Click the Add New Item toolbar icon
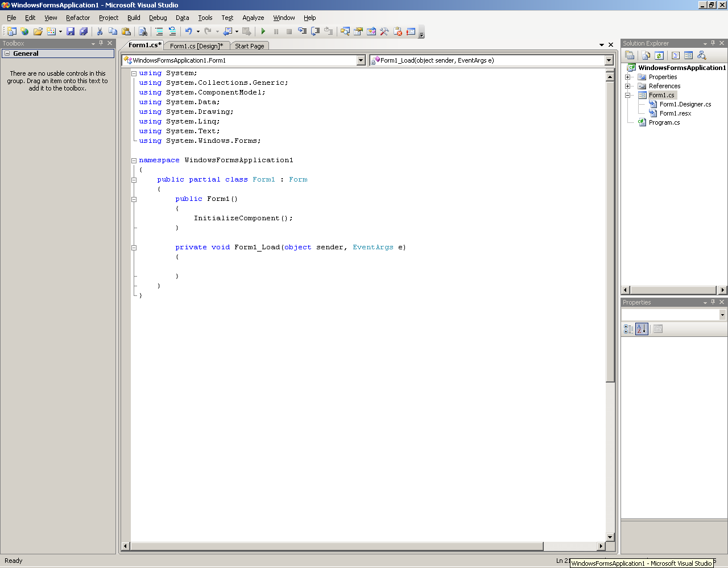 [x=51, y=31]
